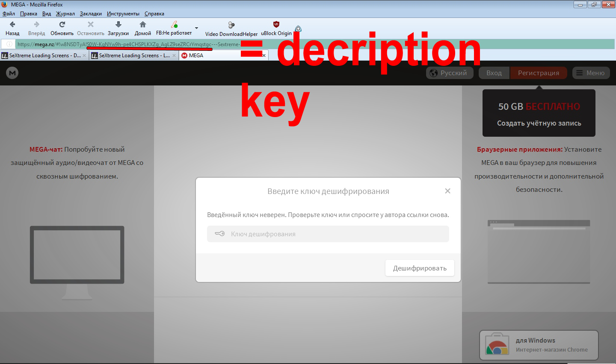Image resolution: width=616 pixels, height=364 pixels.
Task: Click the Дешифрировать button
Action: 420,267
